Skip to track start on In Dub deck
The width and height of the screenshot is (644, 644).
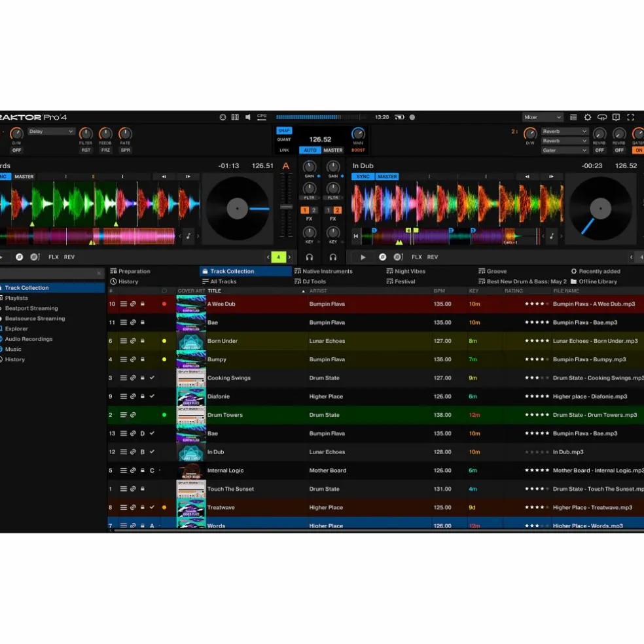(355, 236)
